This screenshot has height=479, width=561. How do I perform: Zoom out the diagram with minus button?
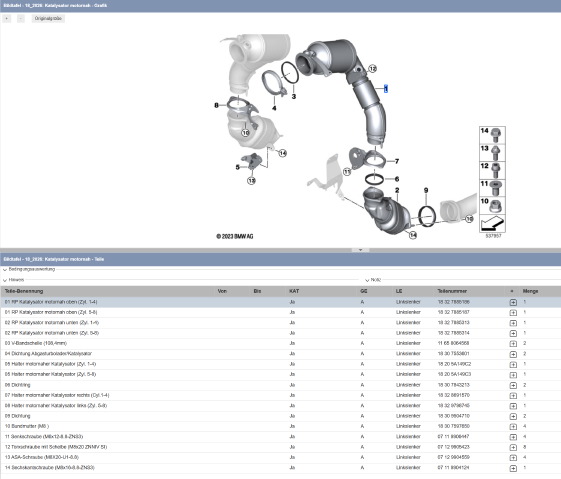point(21,19)
